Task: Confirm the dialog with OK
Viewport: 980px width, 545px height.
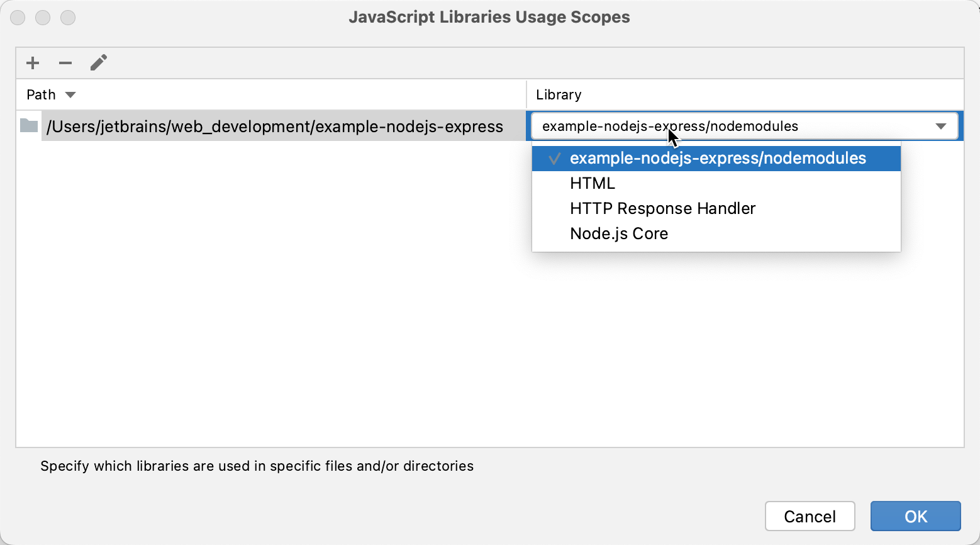Action: pyautogui.click(x=915, y=516)
